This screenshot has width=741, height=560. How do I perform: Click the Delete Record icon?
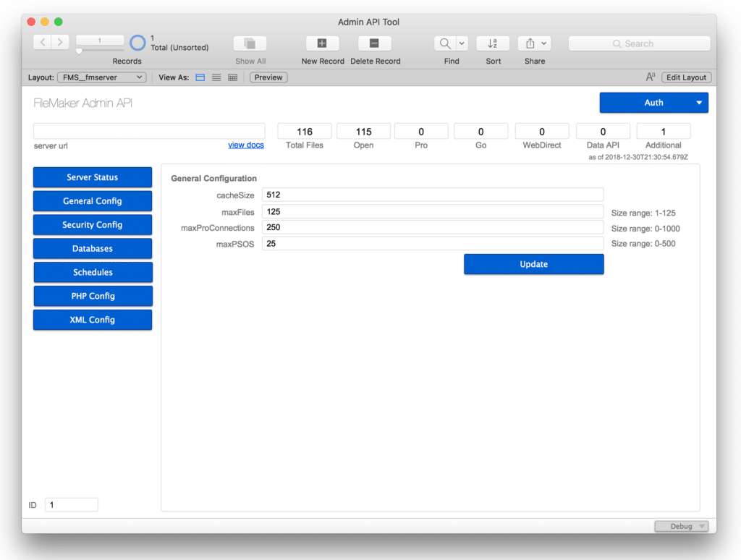[x=374, y=43]
